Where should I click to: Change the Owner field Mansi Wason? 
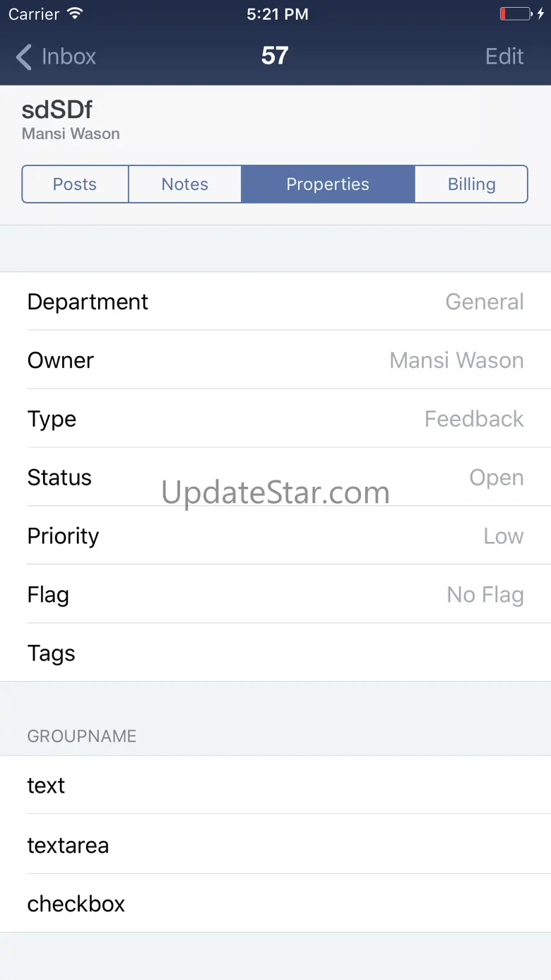[275, 360]
